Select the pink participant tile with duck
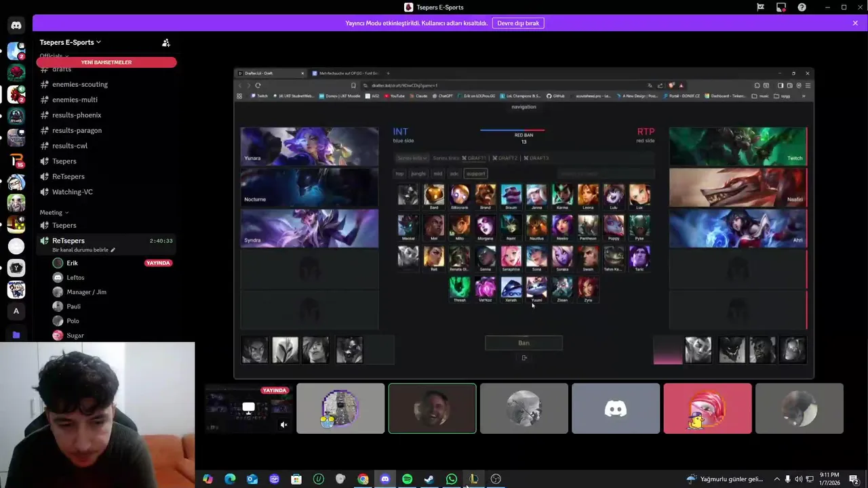Image resolution: width=868 pixels, height=488 pixels. pyautogui.click(x=707, y=409)
